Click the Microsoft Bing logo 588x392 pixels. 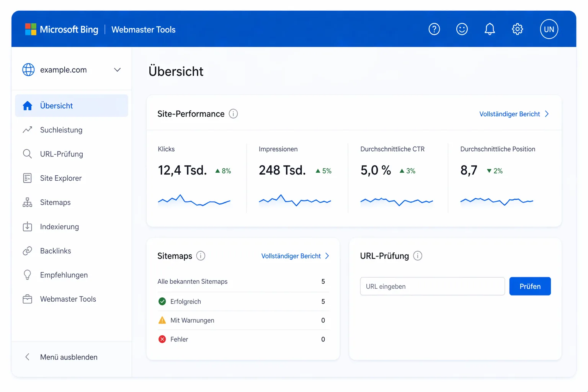[x=62, y=29]
